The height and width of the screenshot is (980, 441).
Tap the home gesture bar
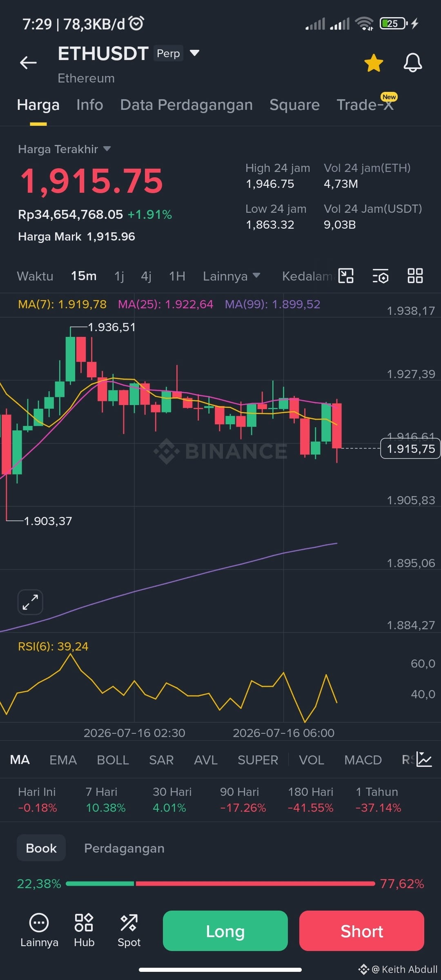click(x=220, y=969)
